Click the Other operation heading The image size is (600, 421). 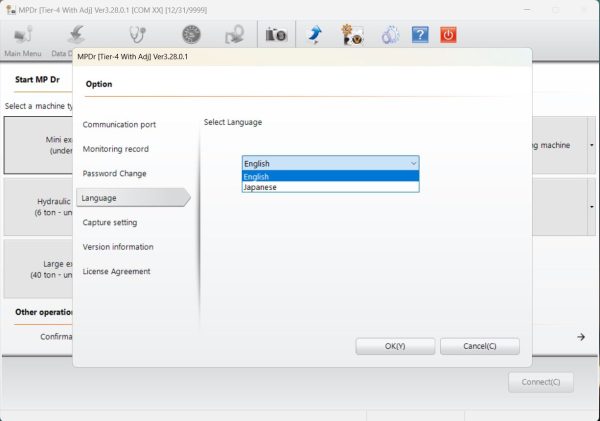point(44,312)
